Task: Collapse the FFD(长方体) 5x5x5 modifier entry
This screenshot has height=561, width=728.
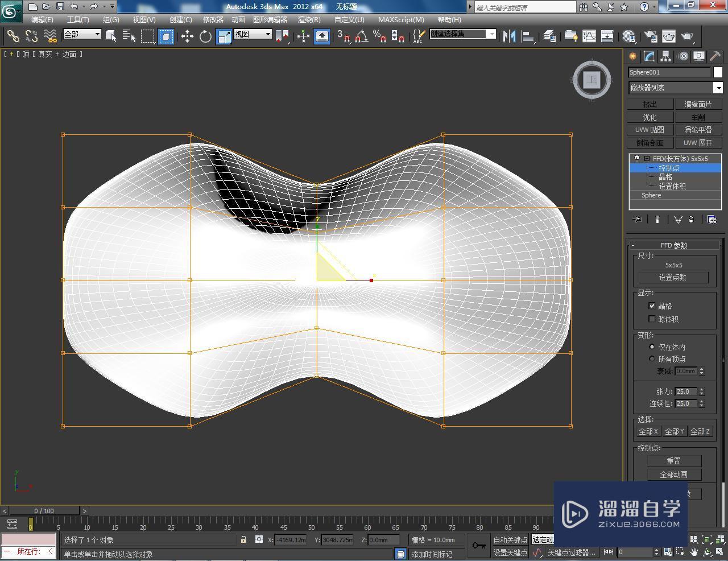Action: 647,159
